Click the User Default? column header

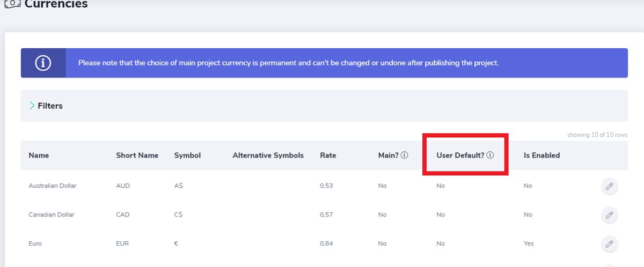(x=460, y=155)
